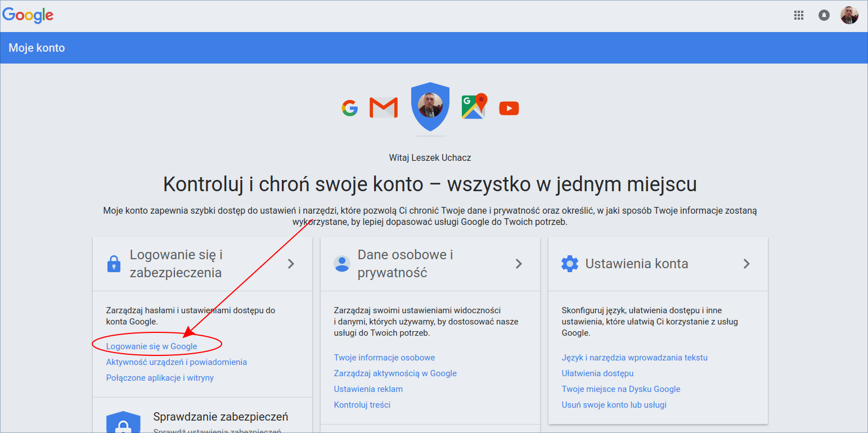868x433 pixels.
Task: Click the Google G service icon
Action: [349, 108]
